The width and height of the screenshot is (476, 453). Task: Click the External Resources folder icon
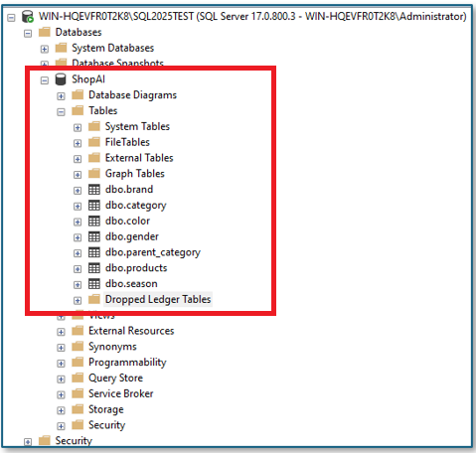78,331
